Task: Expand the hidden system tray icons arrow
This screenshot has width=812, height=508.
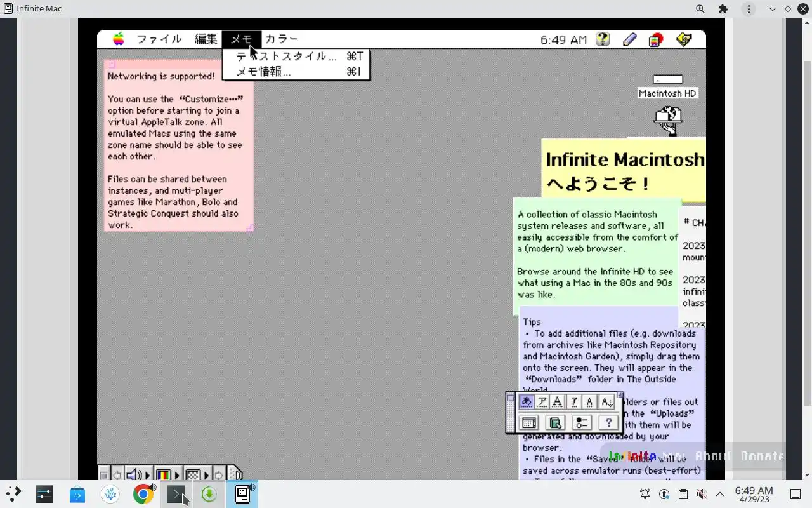Action: click(720, 494)
